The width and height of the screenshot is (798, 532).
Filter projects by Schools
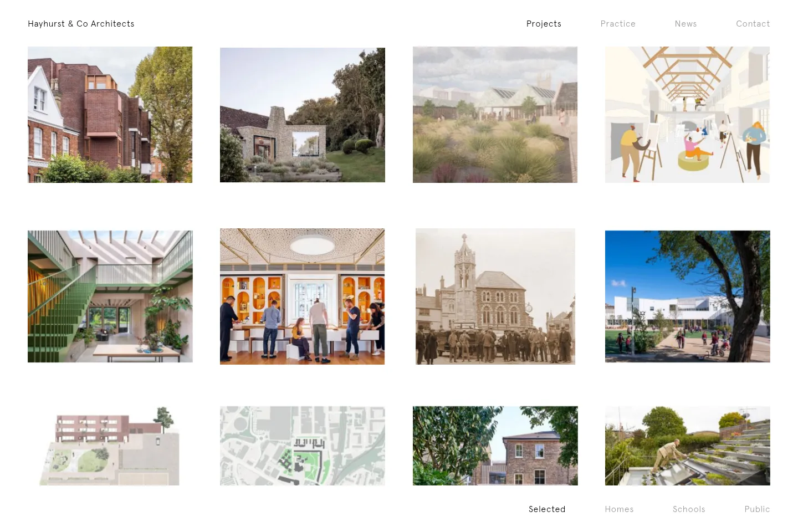point(689,509)
